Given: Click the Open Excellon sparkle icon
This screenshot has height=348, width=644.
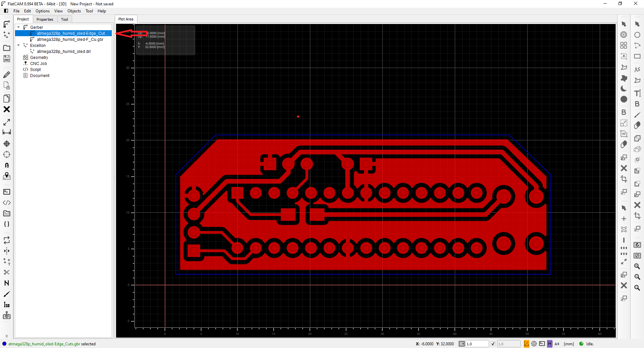Looking at the screenshot, I should coord(6,34).
